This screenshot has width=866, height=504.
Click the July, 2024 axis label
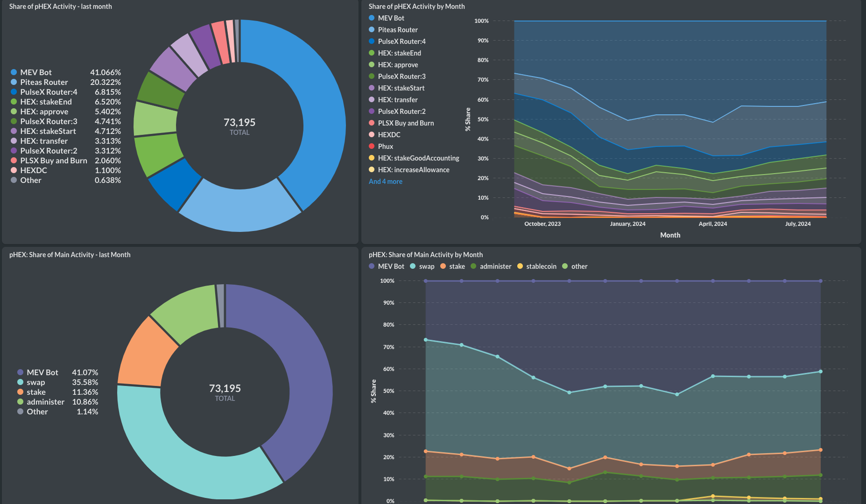(798, 224)
